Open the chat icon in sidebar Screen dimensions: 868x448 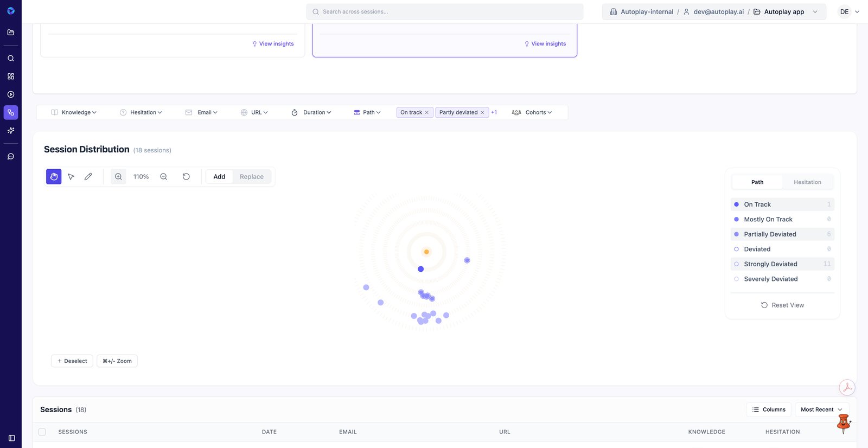coord(11,157)
